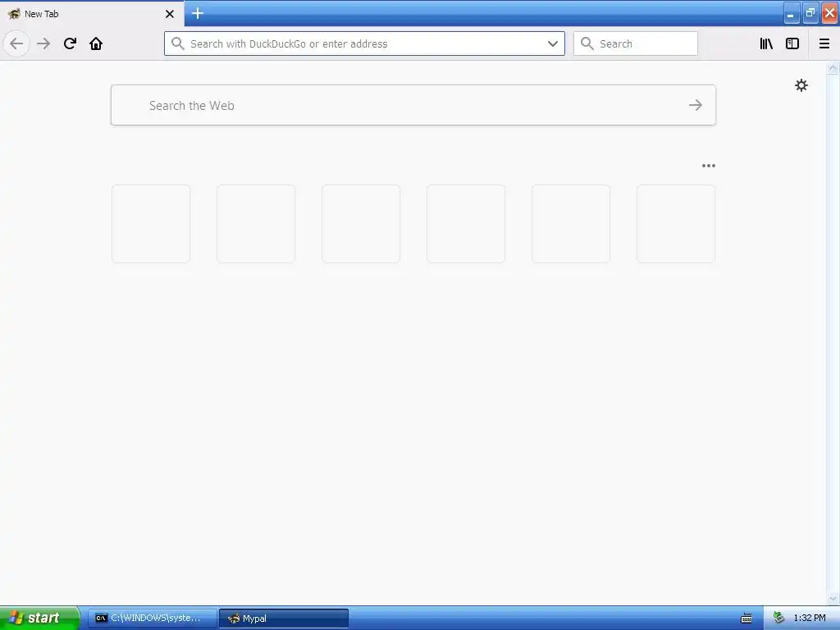Select the New Tab tab
The width and height of the screenshot is (840, 630).
tap(92, 14)
